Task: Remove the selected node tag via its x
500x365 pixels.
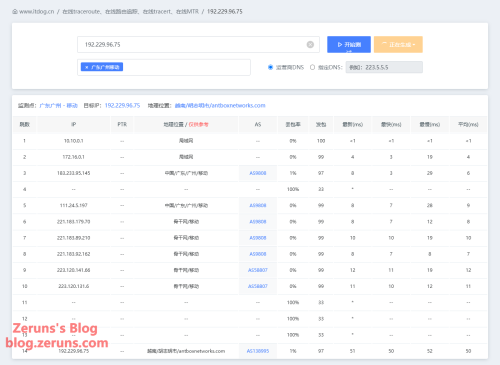Action: (x=87, y=67)
